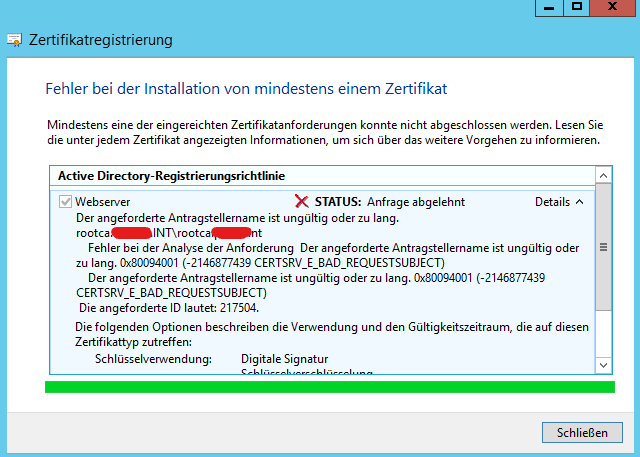Click the vertical scrollbar thumb
This screenshot has width=640, height=457.
pos(603,247)
